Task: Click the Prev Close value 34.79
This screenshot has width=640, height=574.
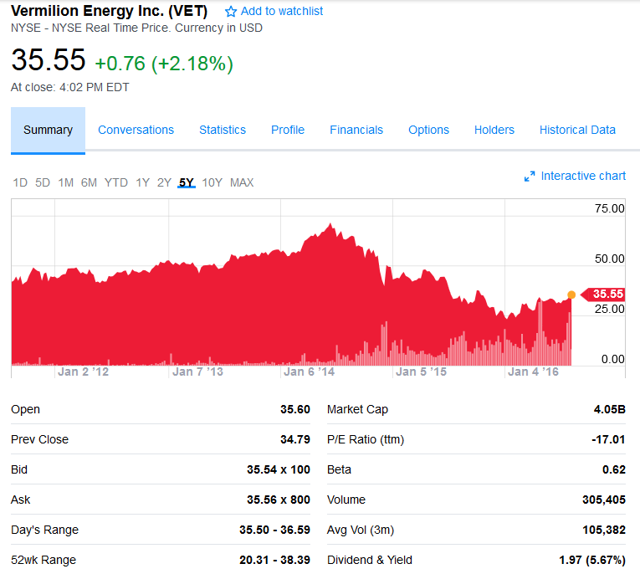Action: pyautogui.click(x=295, y=440)
